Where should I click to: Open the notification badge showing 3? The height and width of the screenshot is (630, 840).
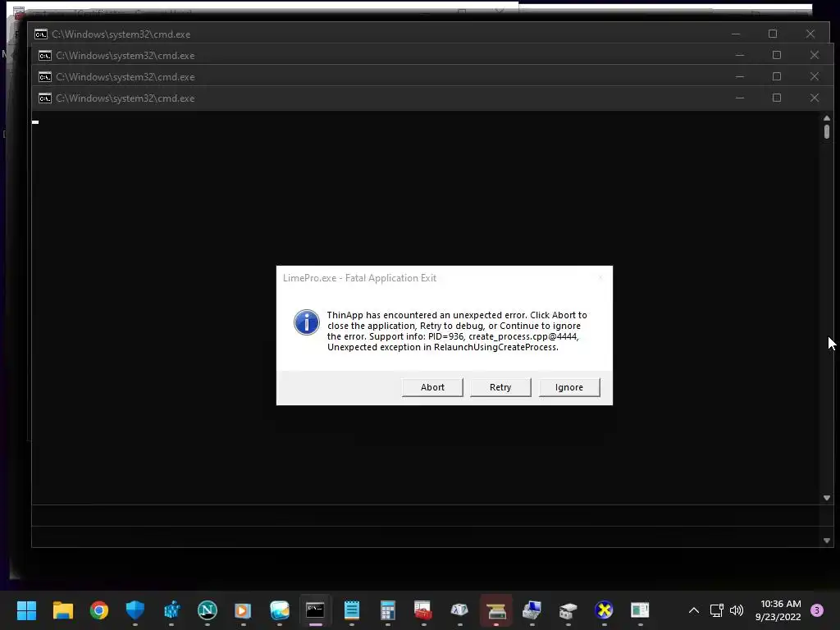(x=817, y=610)
